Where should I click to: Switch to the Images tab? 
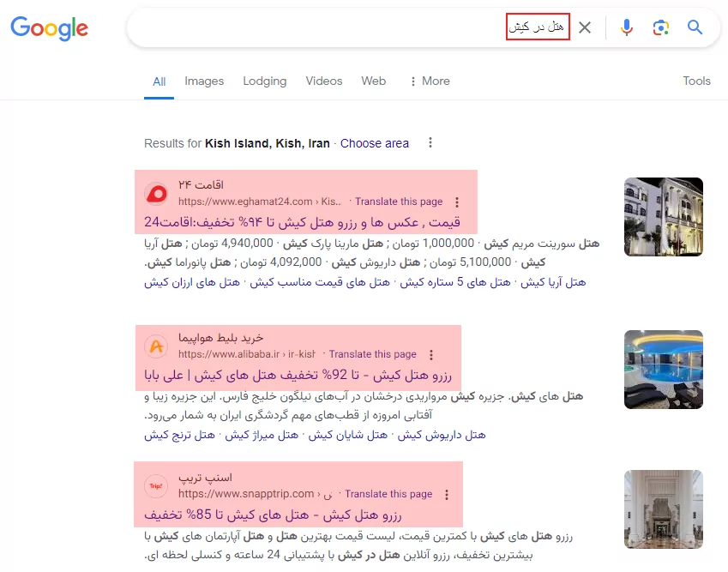(x=204, y=81)
